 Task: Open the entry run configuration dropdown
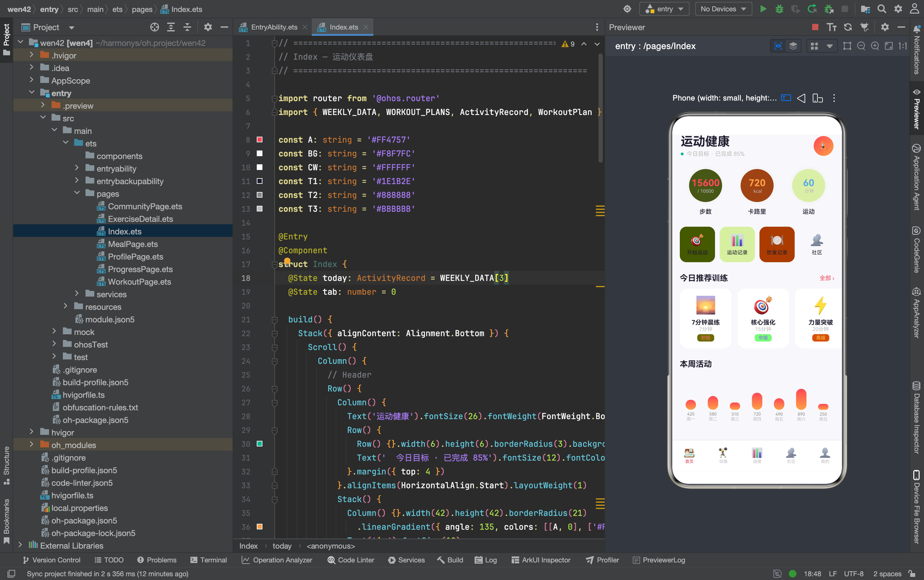pos(665,9)
